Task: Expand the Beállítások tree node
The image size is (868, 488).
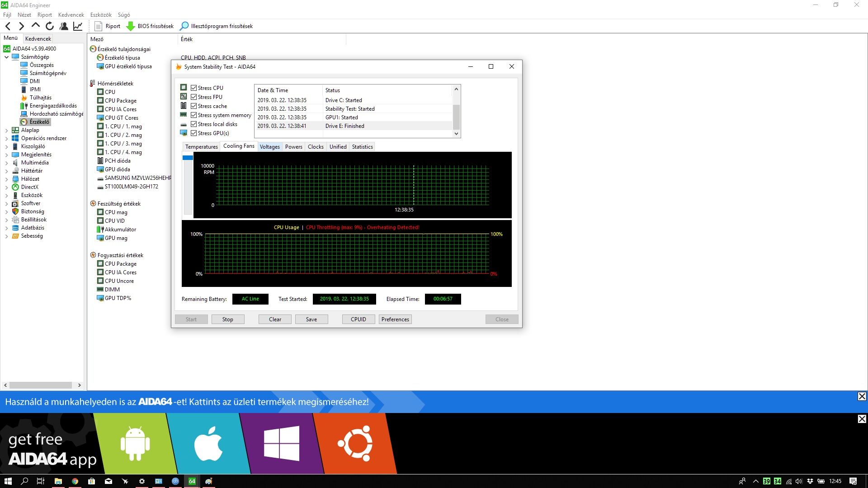Action: pos(6,220)
